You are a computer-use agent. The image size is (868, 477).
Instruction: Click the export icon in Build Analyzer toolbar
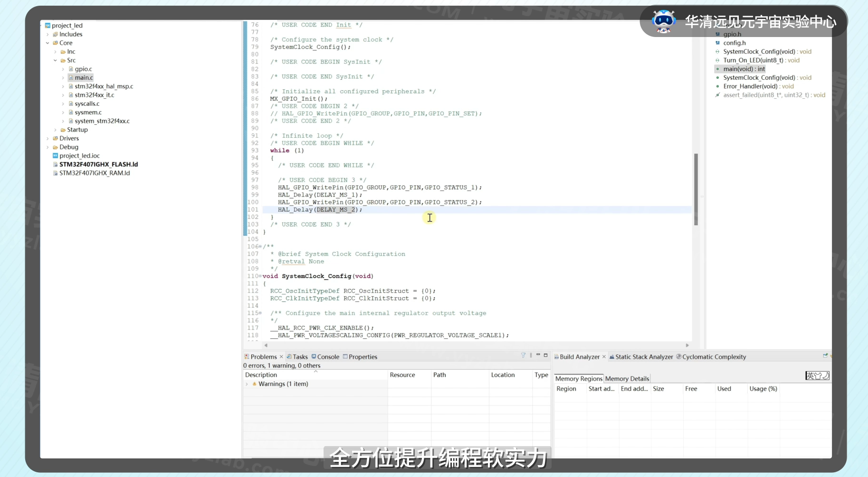pos(825,355)
